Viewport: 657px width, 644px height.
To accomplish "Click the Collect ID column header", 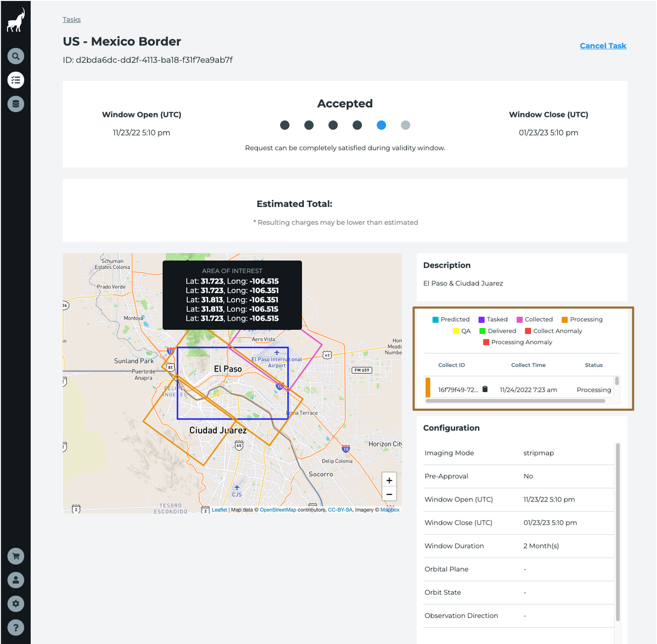I will 452,365.
